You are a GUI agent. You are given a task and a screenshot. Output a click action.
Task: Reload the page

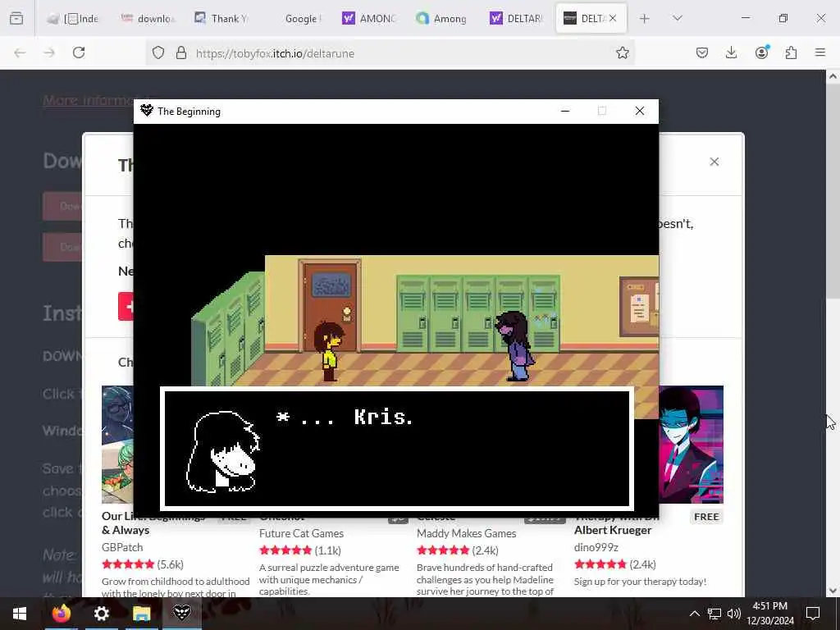79,52
